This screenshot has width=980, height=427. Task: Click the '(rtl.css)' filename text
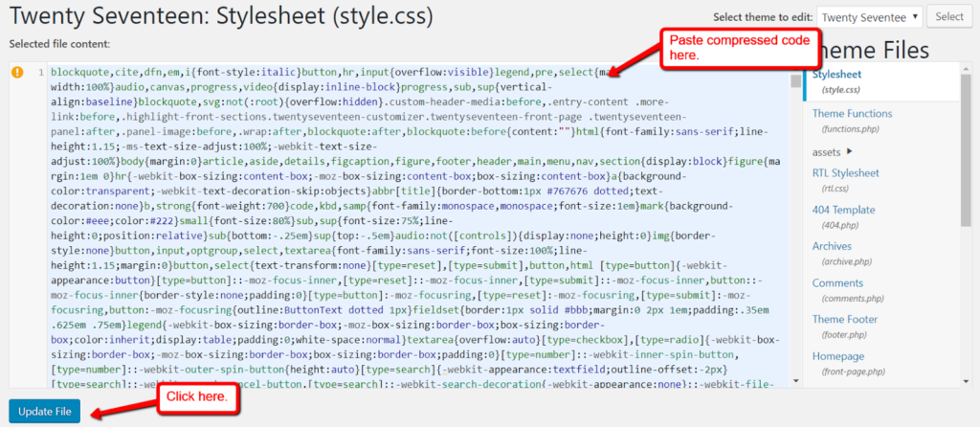(x=837, y=189)
